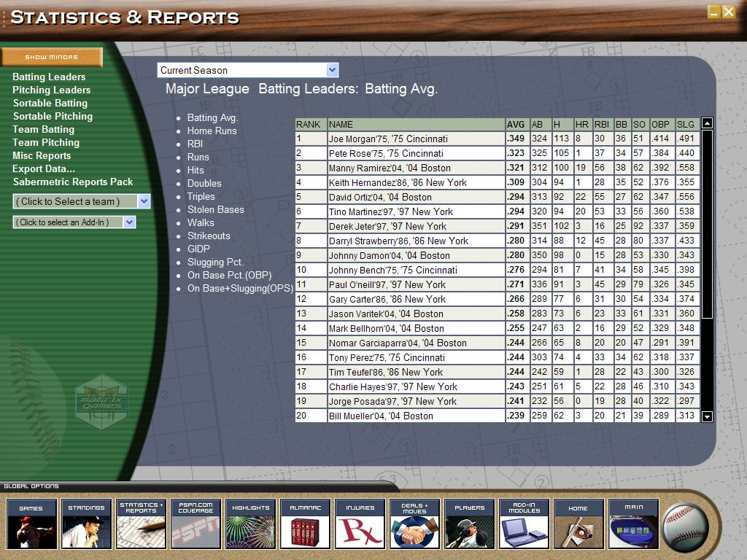The height and width of the screenshot is (560, 747).
Task: Click the baseball icon in bottom bar
Action: point(685,528)
